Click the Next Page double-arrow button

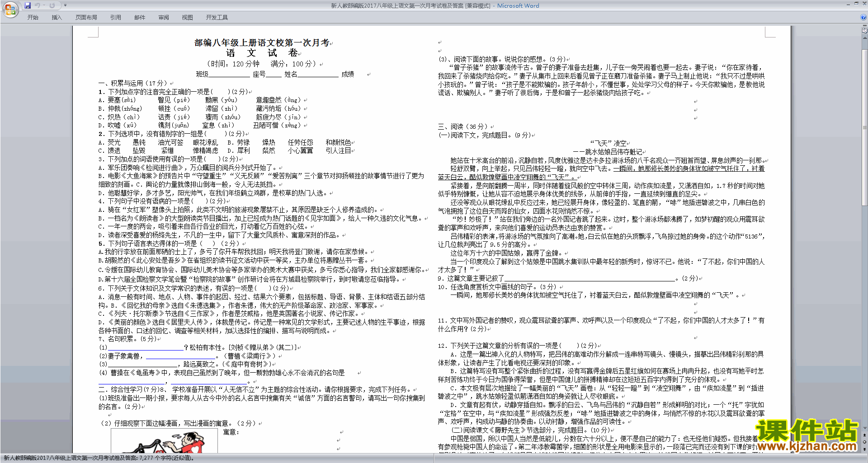click(x=865, y=449)
